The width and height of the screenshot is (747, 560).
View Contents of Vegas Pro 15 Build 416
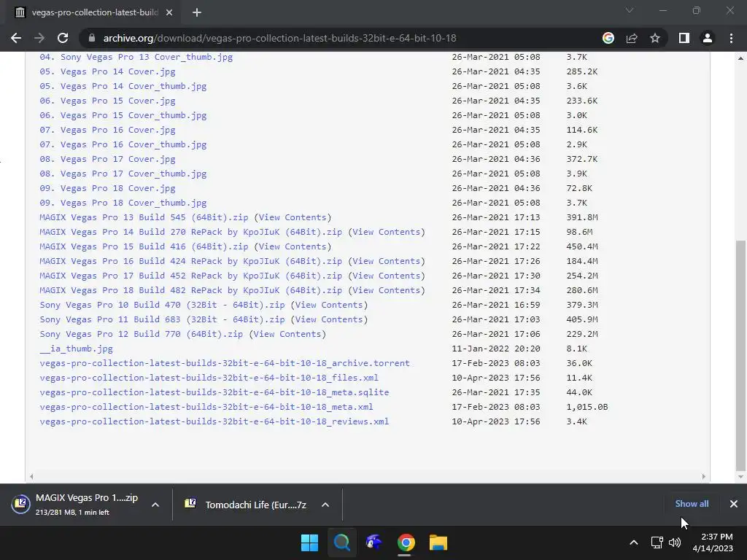pyautogui.click(x=293, y=246)
